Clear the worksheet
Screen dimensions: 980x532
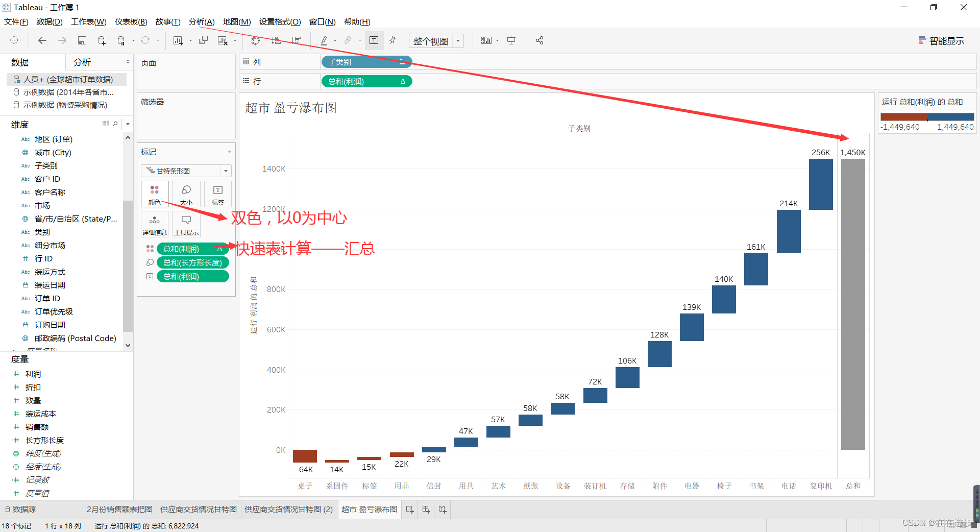tap(223, 40)
